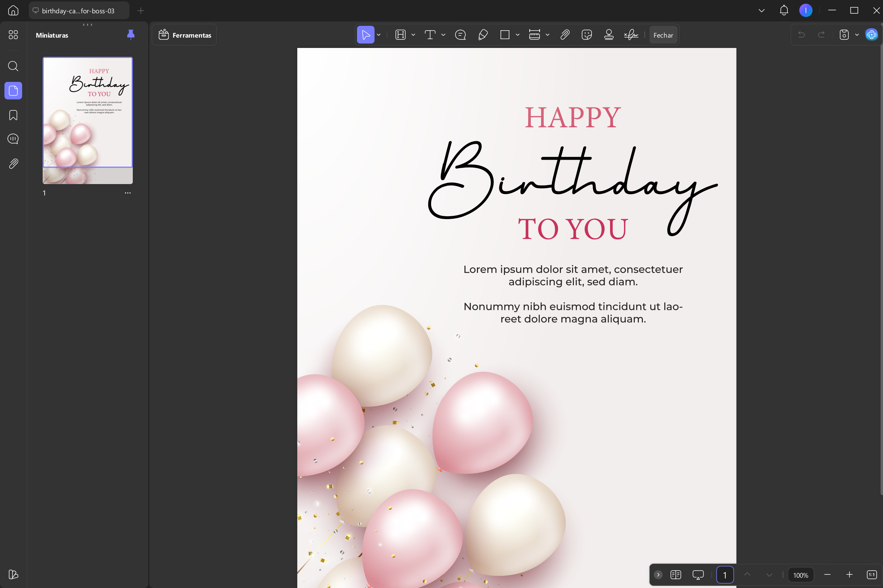Open the signature tool
This screenshot has height=588, width=883.
click(631, 35)
